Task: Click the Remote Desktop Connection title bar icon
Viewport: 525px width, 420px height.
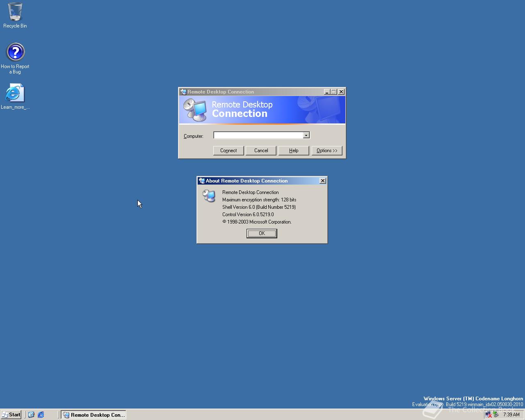Action: click(183, 92)
